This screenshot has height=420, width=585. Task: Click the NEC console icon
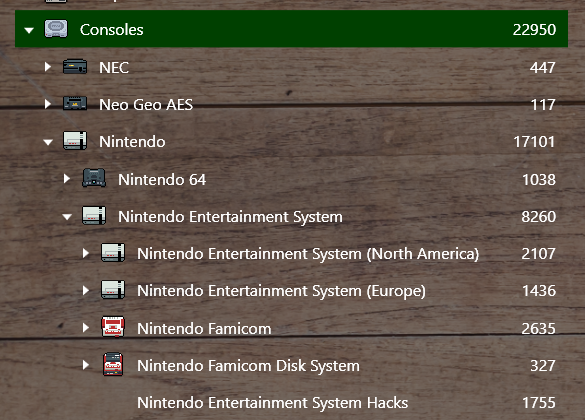(x=75, y=67)
